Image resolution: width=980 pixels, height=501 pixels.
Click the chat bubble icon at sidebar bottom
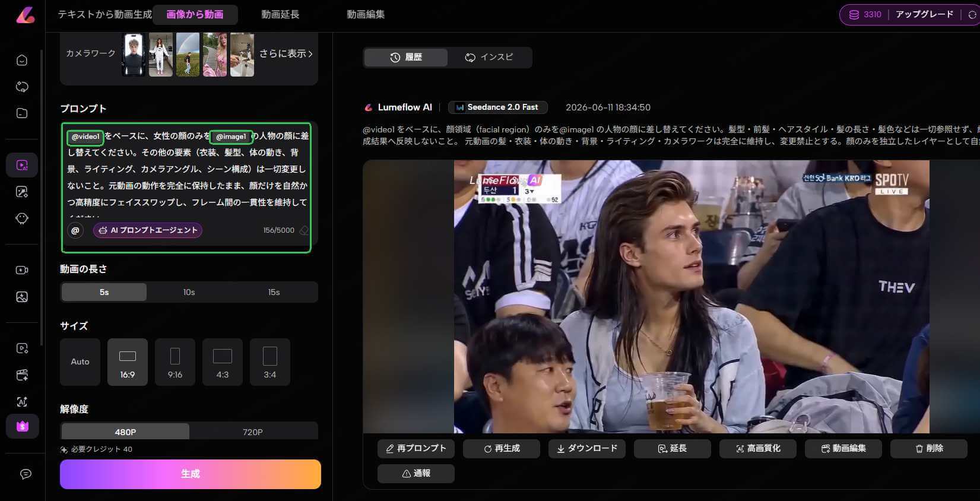(x=26, y=474)
